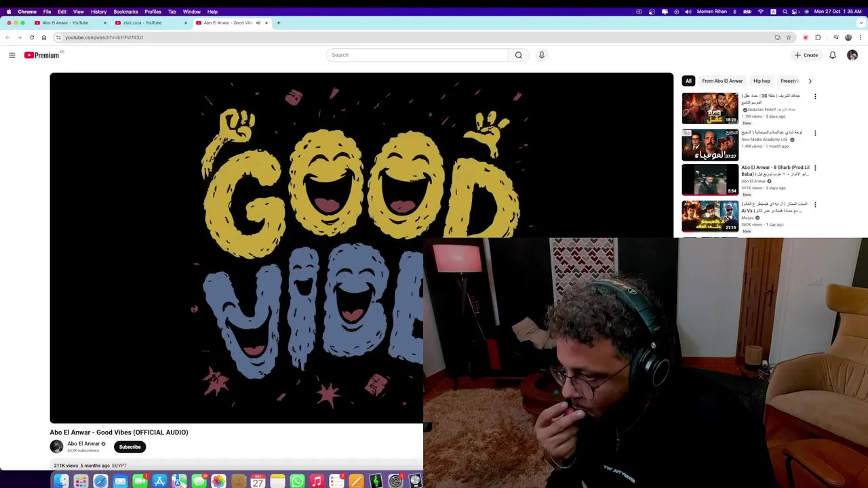
Task: Click Chrome home button
Action: click(x=44, y=37)
